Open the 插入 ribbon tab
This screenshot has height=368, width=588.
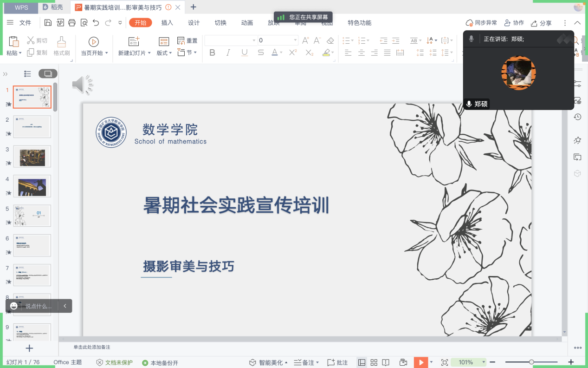(x=167, y=23)
